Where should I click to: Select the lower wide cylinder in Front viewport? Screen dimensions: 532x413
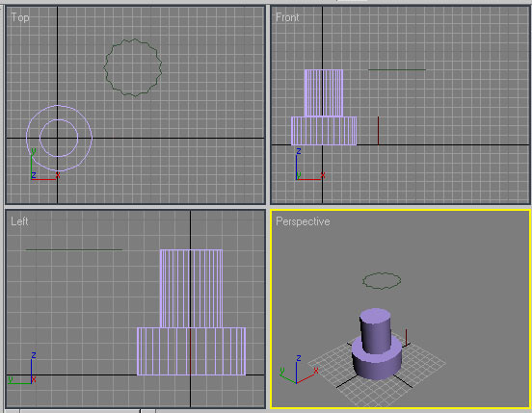pos(324,131)
